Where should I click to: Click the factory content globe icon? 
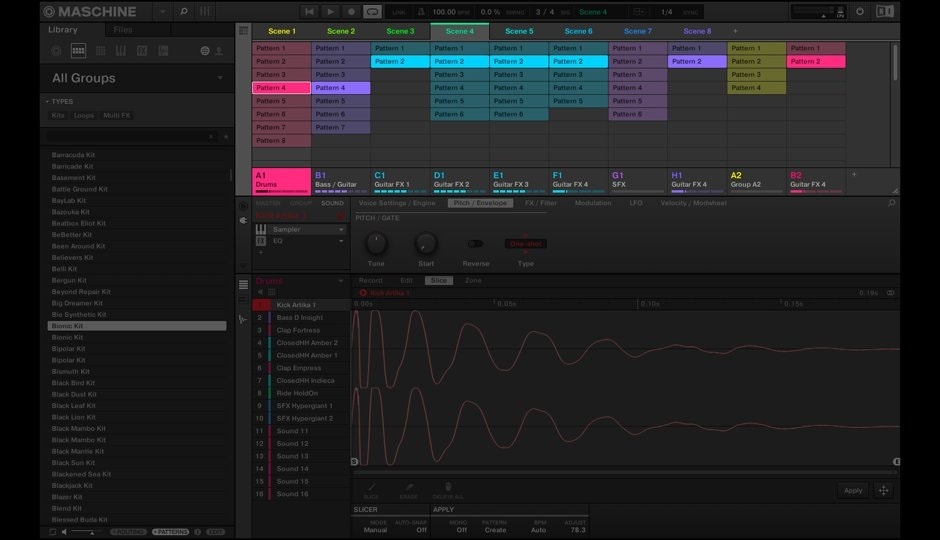(205, 51)
